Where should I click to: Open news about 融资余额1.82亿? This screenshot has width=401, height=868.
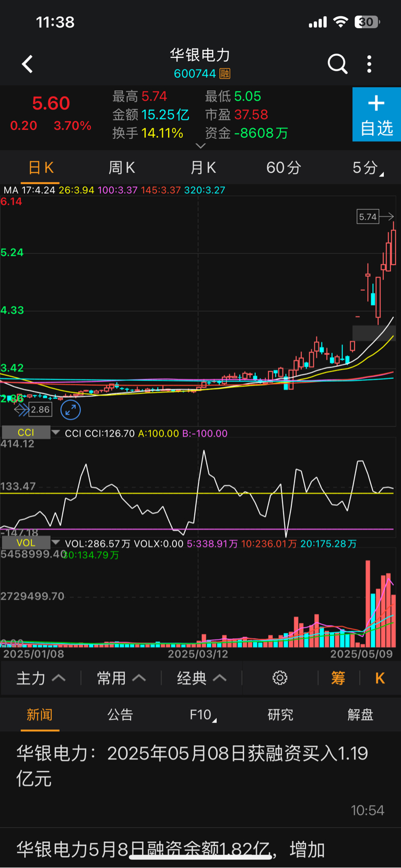(200, 849)
